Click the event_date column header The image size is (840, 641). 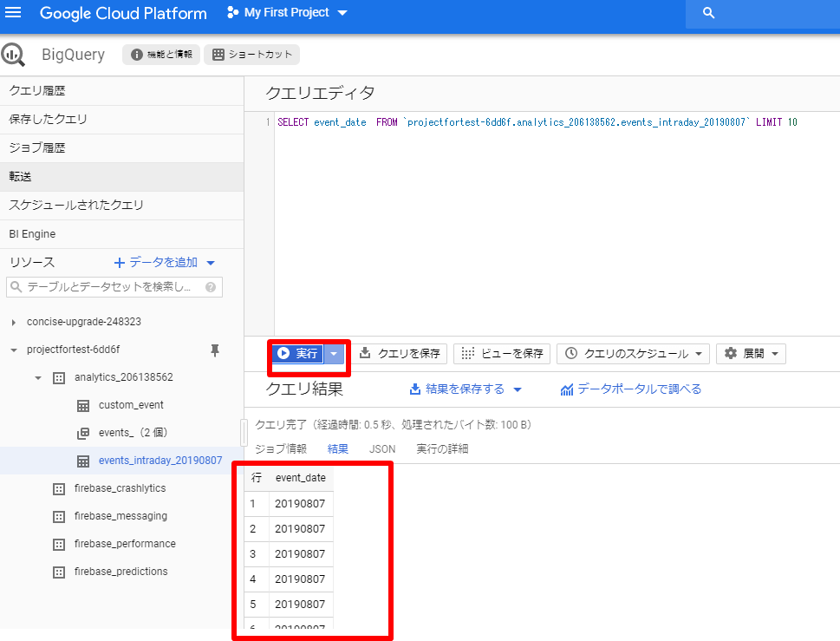[x=301, y=478]
